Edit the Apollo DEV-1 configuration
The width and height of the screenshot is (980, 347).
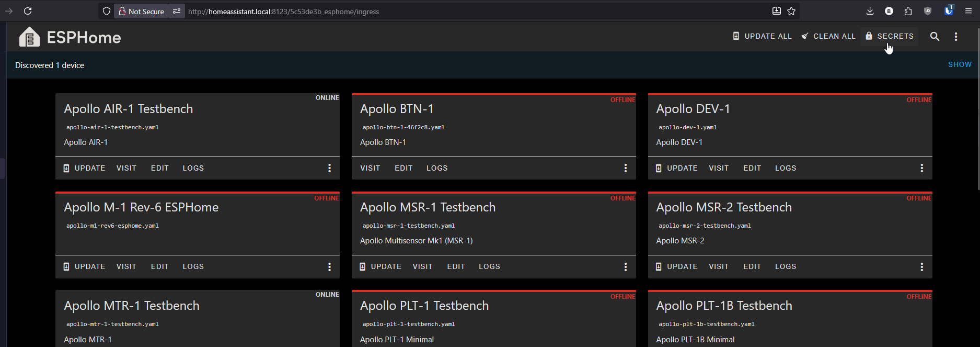(x=752, y=168)
